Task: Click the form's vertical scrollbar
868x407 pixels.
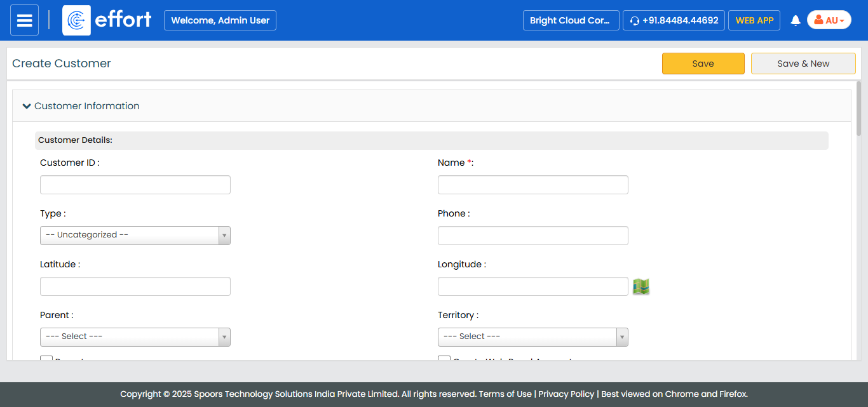Action: pos(858,108)
